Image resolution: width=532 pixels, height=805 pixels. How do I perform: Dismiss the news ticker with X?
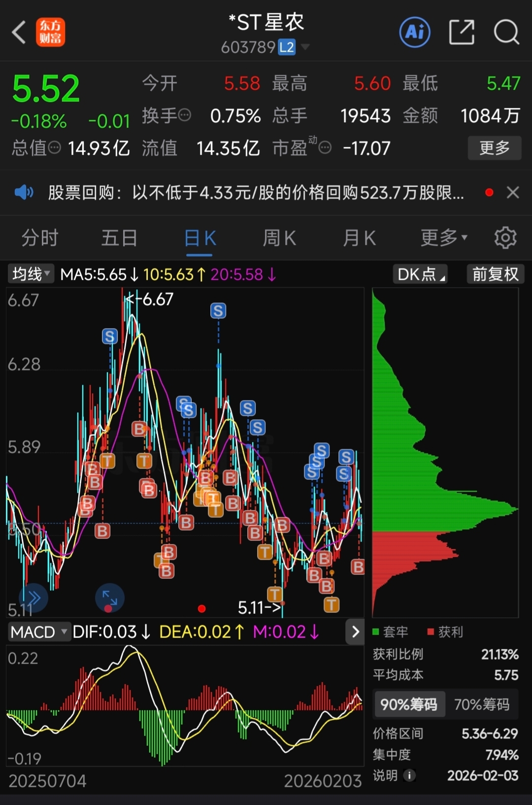(x=513, y=192)
